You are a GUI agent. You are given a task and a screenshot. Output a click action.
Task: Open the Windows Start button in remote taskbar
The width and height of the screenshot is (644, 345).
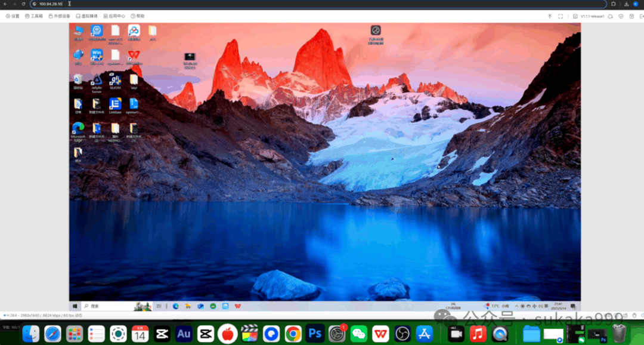[75, 306]
